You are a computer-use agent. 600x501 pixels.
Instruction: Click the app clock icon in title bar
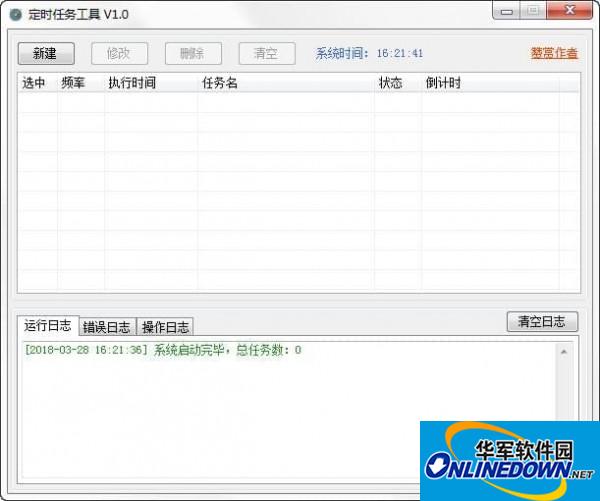point(16,15)
